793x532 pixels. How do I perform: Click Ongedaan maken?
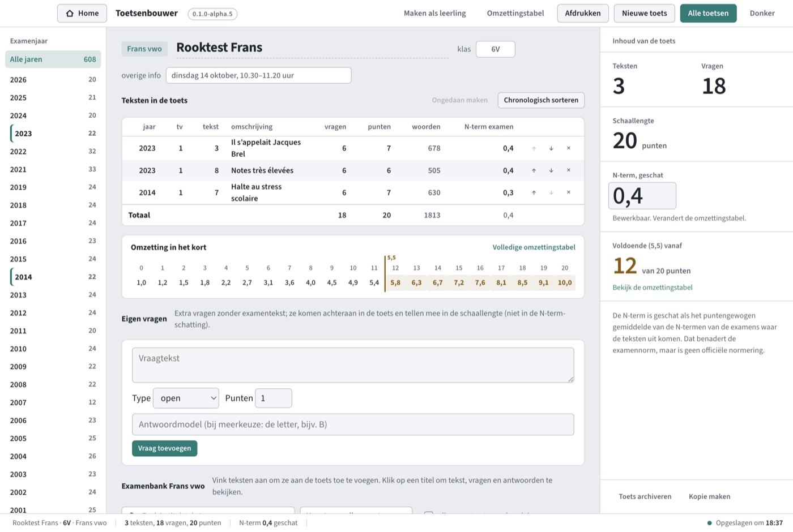point(459,100)
